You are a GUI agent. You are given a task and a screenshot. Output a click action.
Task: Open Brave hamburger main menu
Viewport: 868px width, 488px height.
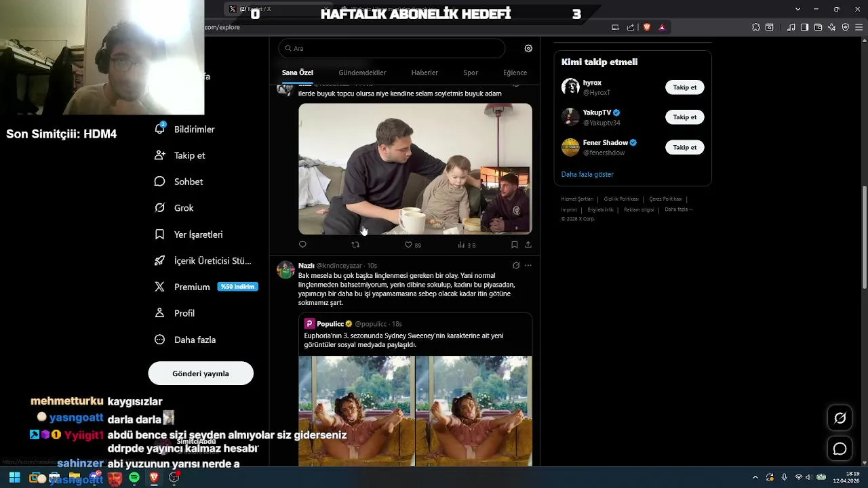coord(859,27)
